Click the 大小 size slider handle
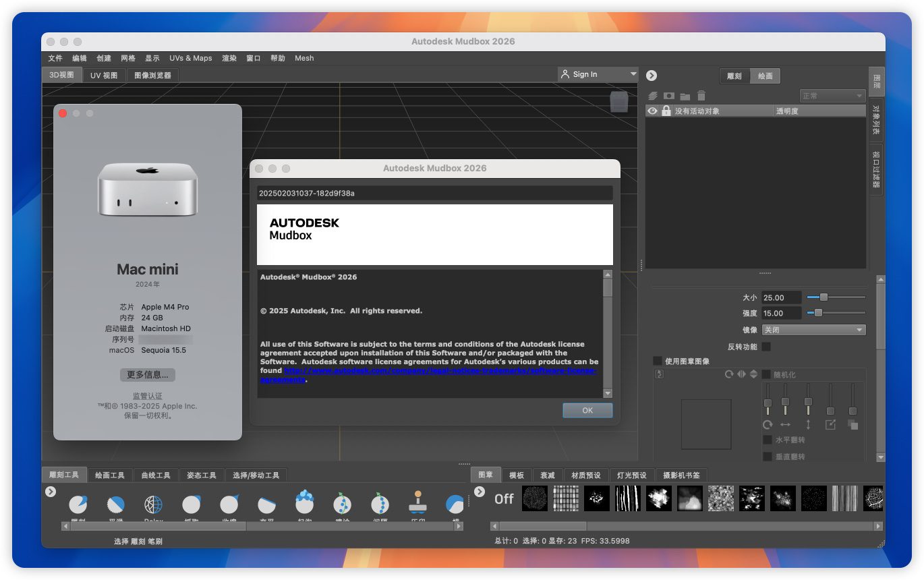This screenshot has width=924, height=580. [824, 297]
